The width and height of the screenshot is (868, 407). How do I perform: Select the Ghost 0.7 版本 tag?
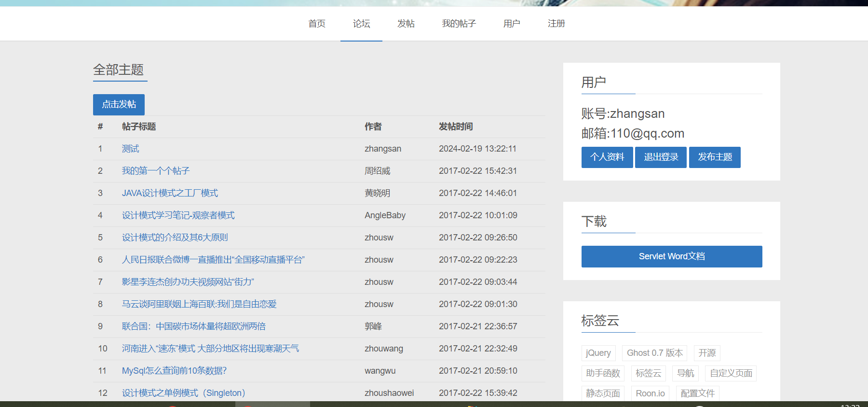[x=654, y=353]
